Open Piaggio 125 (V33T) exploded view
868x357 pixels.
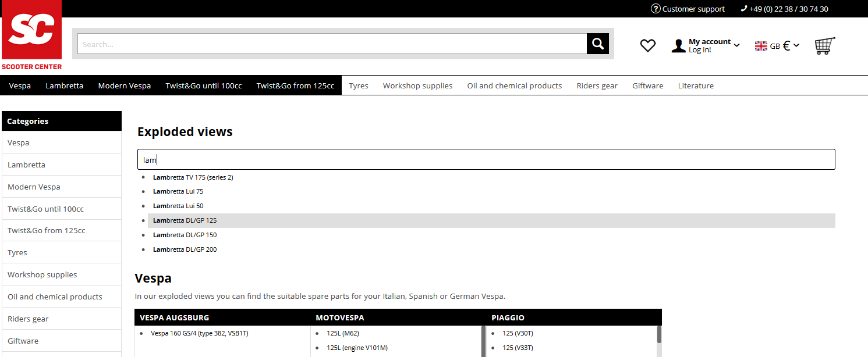[x=518, y=348]
